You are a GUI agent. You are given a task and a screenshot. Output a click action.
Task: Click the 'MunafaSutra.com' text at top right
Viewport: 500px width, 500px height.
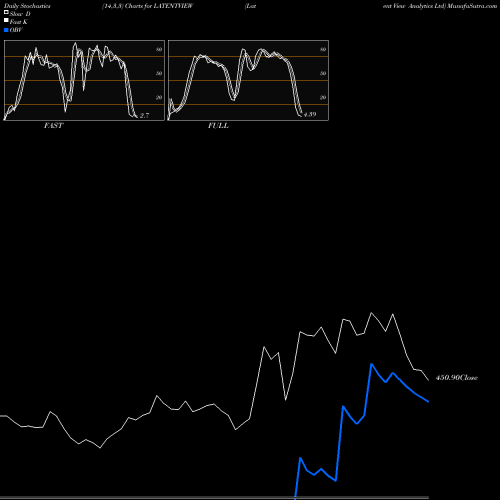(x=472, y=6)
